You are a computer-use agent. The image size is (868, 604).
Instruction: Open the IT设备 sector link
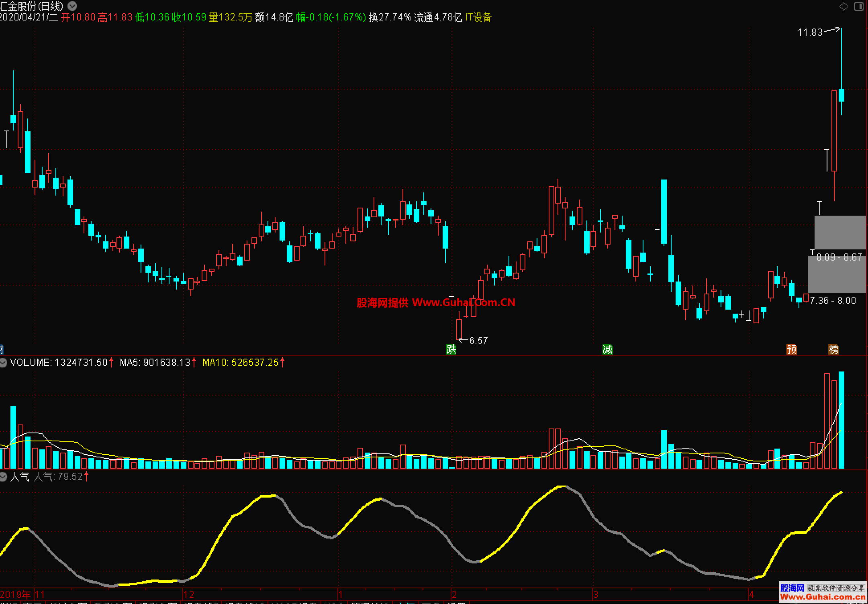478,17
